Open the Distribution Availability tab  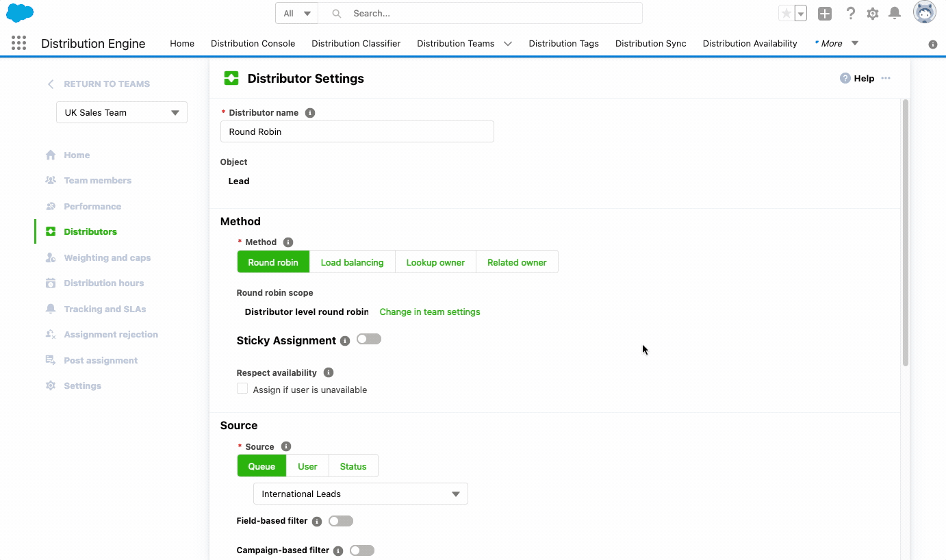pyautogui.click(x=750, y=43)
